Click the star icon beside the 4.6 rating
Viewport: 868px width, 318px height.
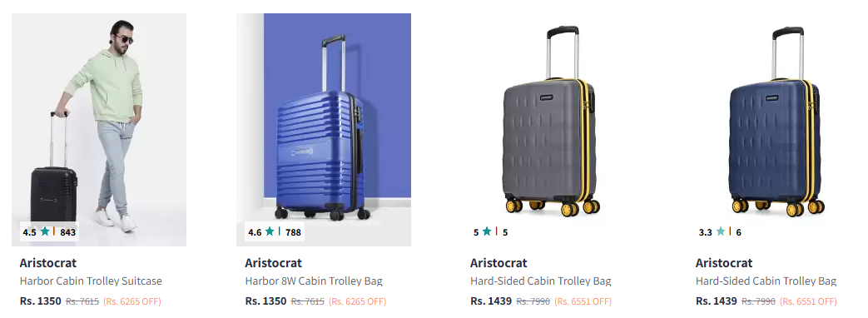[x=270, y=231]
